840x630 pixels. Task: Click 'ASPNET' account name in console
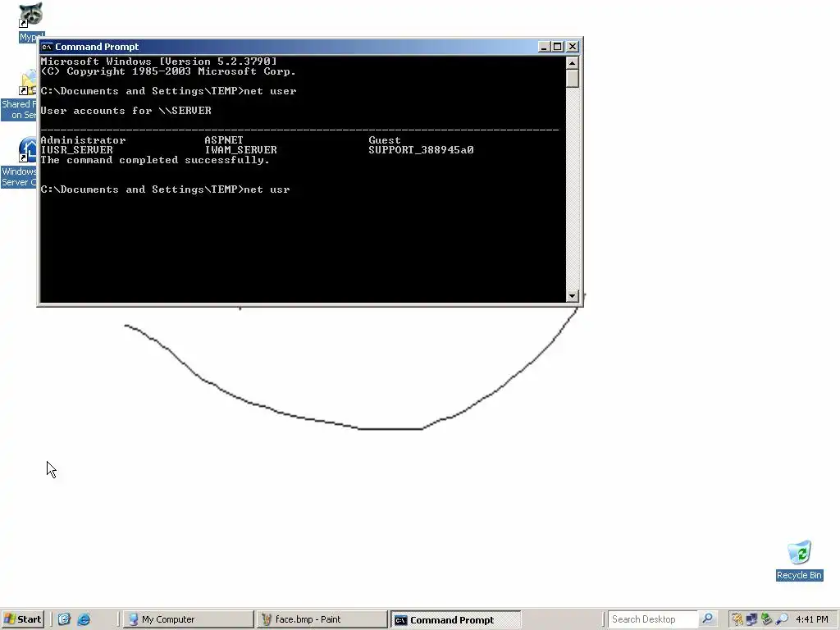(224, 140)
